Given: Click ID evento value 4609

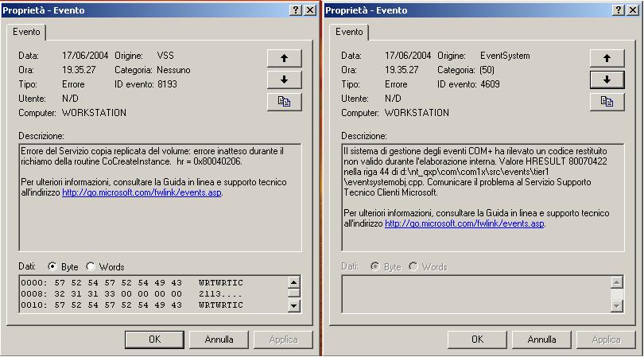Looking at the screenshot, I should click(x=490, y=84).
